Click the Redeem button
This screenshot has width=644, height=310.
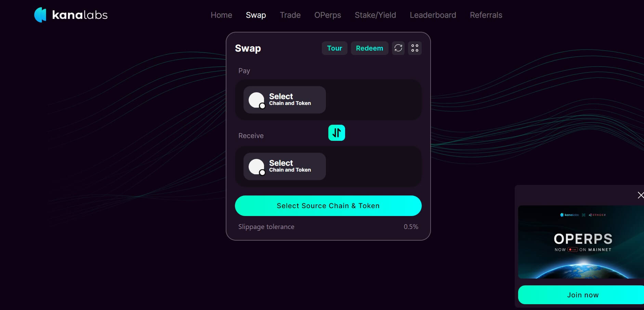pyautogui.click(x=369, y=48)
